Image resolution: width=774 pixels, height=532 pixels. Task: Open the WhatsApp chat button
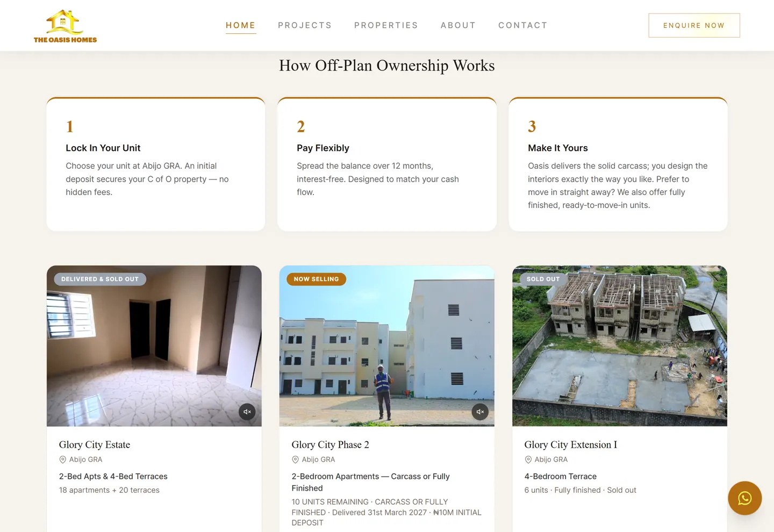[x=744, y=498]
